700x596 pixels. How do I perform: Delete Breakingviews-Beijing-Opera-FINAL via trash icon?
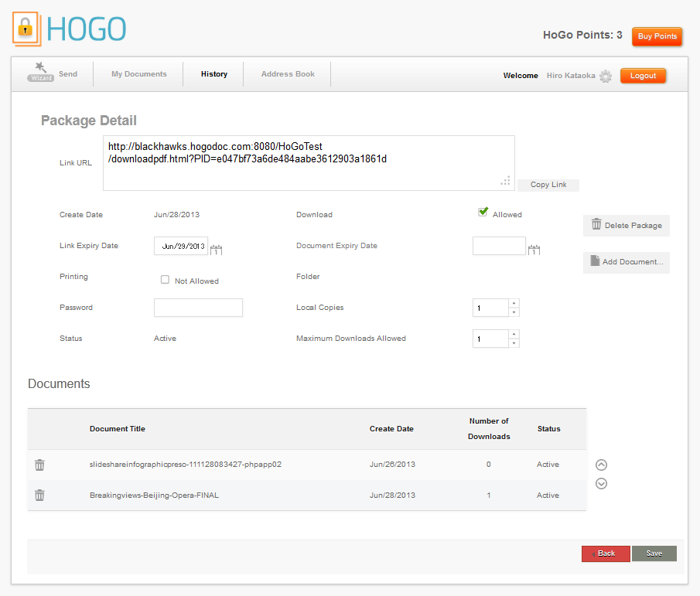(x=39, y=496)
